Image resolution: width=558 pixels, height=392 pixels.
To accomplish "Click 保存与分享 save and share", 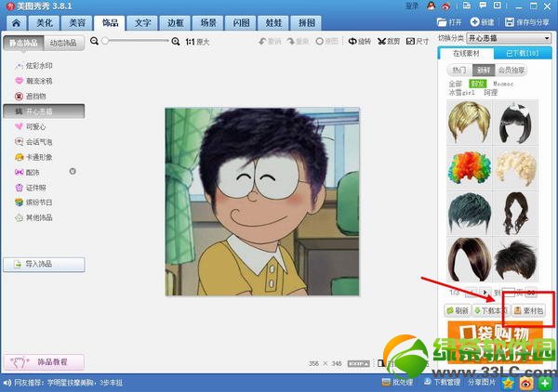I will pyautogui.click(x=526, y=21).
